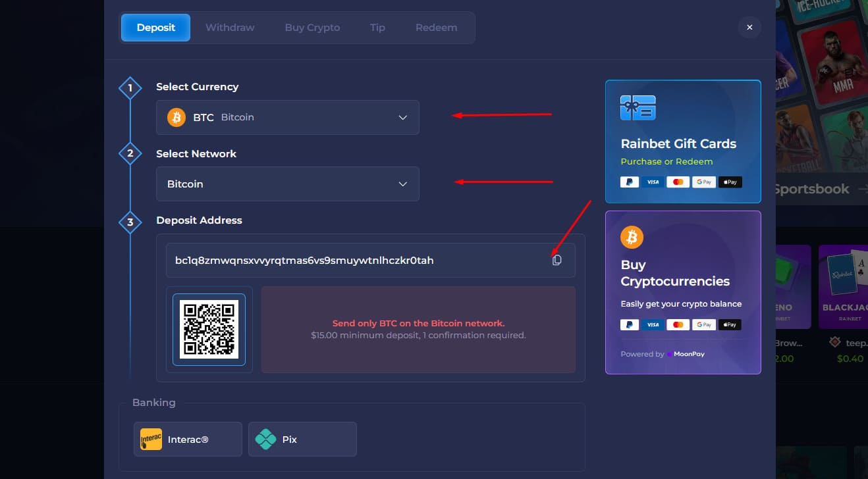The image size is (868, 479).
Task: Click the Bitcoin icon in currency selector
Action: pyautogui.click(x=176, y=117)
